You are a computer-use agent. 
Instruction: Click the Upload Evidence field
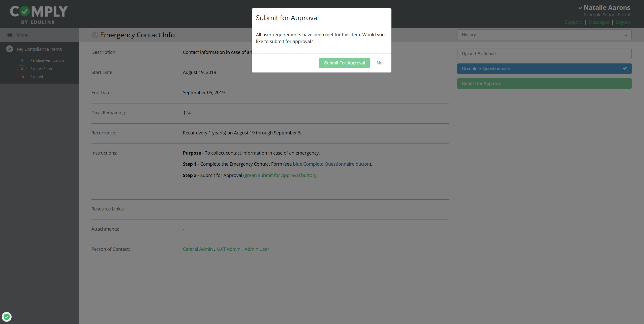coord(544,54)
